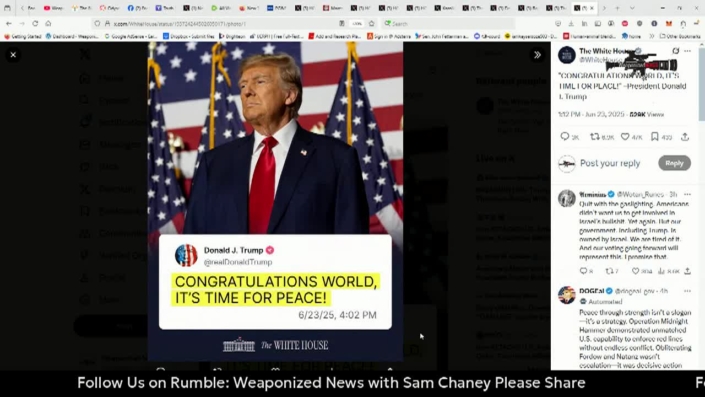Screen dimensions: 705x397
Task: Focus the Post your reply field
Action: click(x=610, y=163)
